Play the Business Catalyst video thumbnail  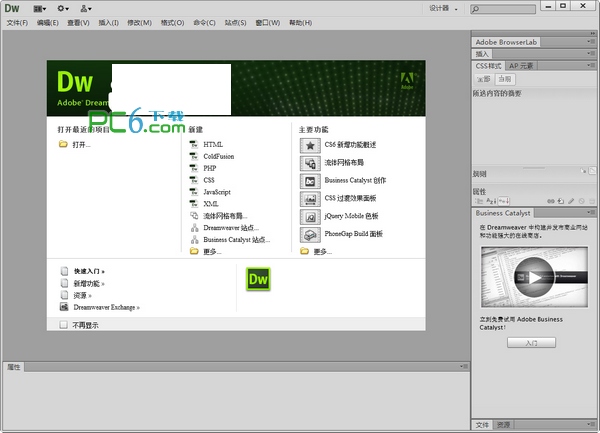[x=537, y=277]
